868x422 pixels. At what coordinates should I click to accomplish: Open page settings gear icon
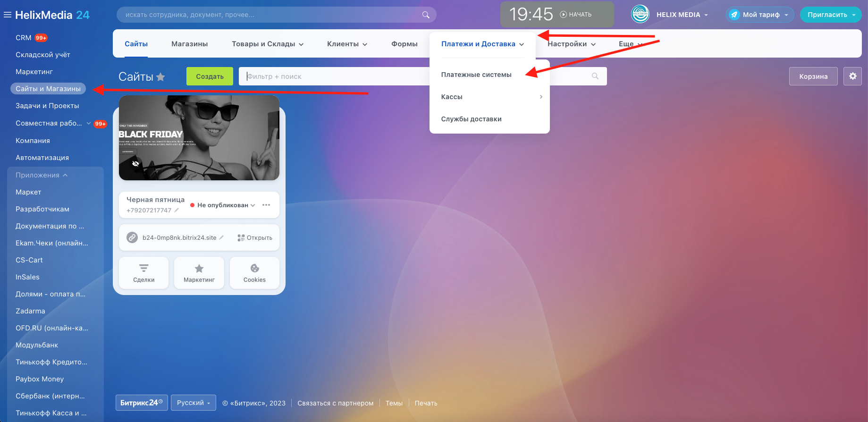coord(852,76)
